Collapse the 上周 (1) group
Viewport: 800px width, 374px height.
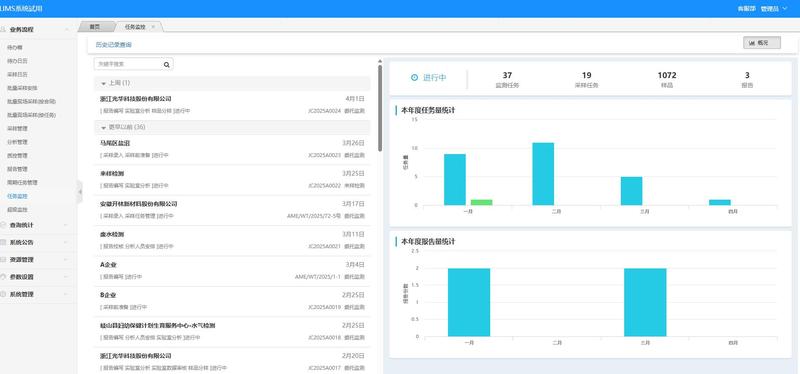pyautogui.click(x=104, y=83)
